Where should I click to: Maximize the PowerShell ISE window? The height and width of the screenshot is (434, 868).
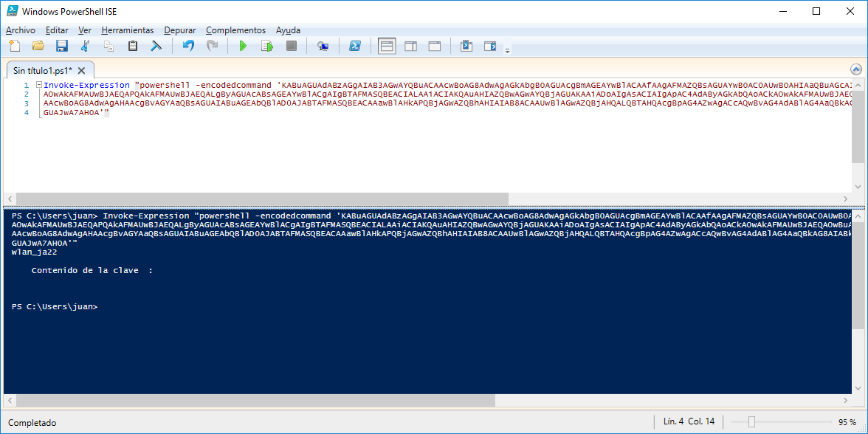(x=816, y=11)
